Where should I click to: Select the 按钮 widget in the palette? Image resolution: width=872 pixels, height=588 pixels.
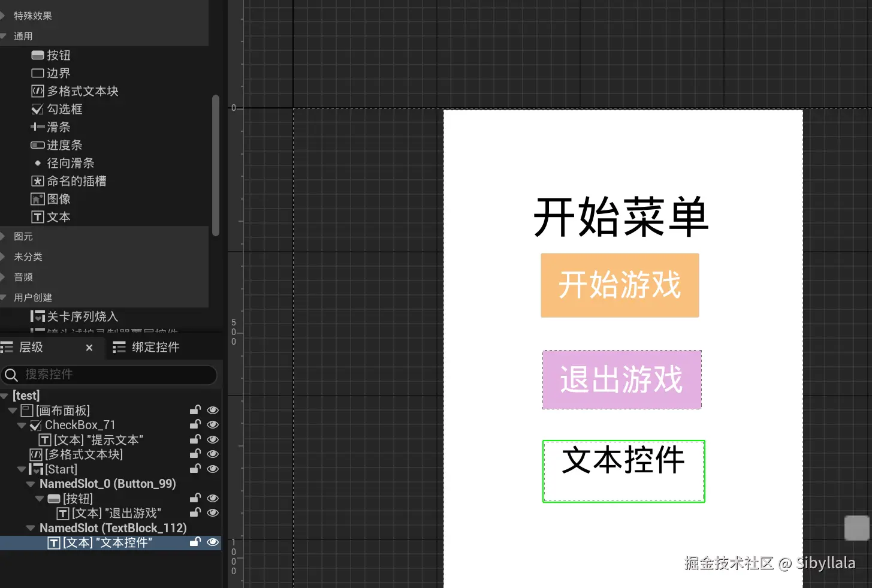(x=51, y=55)
